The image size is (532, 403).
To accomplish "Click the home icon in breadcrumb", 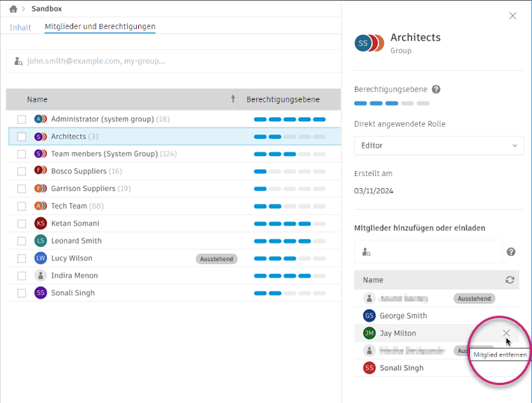I will (x=13, y=9).
